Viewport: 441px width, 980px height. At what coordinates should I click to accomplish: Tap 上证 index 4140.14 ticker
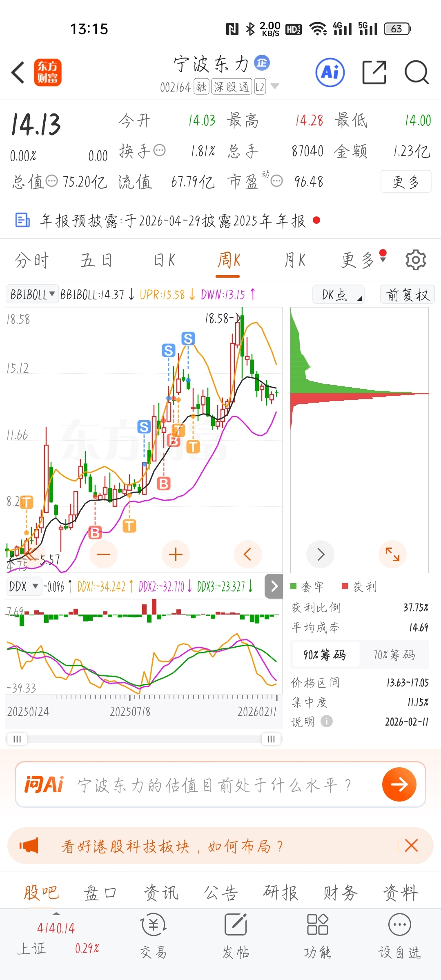(58, 938)
